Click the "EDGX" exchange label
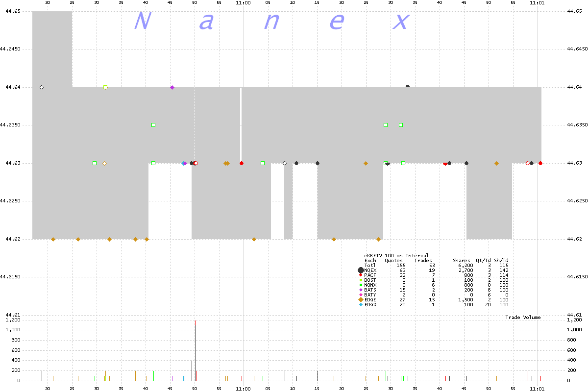 (x=370, y=305)
